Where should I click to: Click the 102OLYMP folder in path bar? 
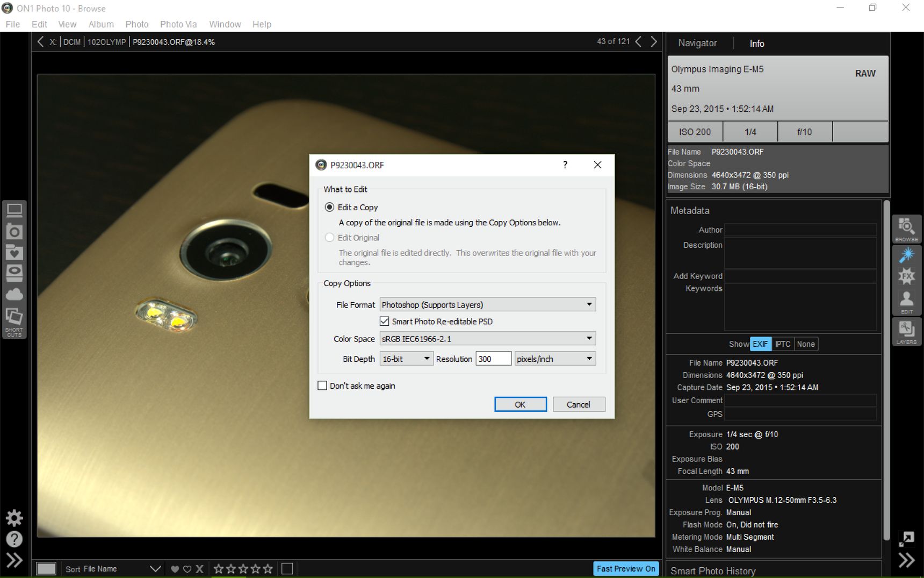(106, 42)
